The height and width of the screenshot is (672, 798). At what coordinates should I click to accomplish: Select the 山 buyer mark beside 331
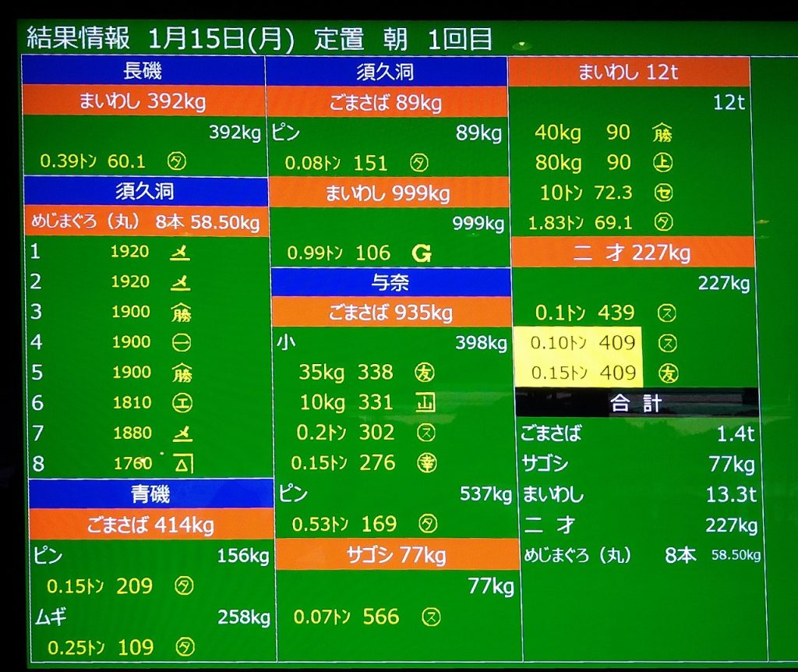[425, 402]
